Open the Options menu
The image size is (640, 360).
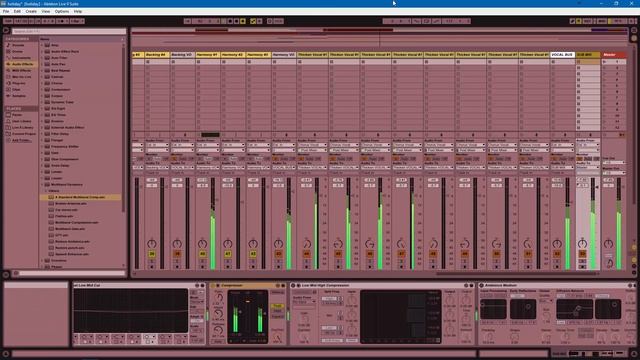[x=62, y=11]
